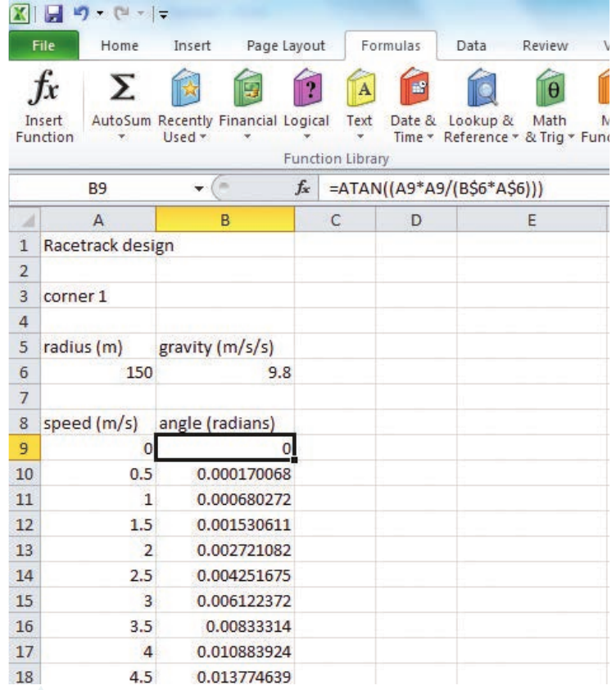Click the Select All corner triangle

click(25, 220)
